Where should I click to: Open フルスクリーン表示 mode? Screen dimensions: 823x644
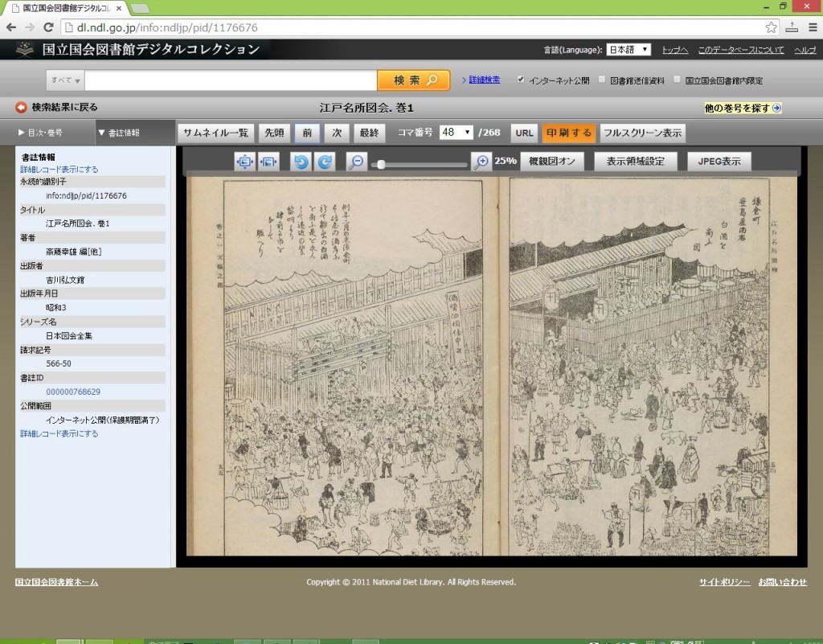(x=642, y=133)
